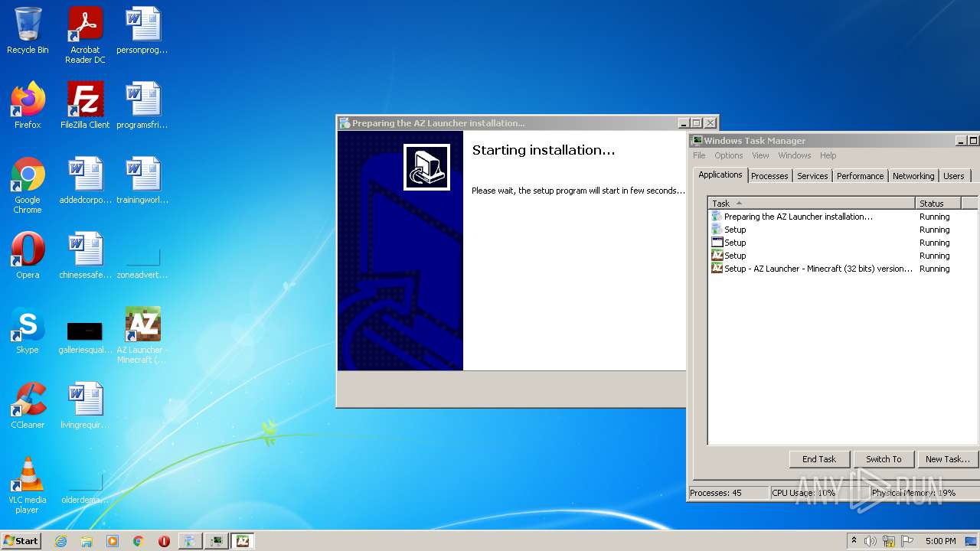The image size is (980, 551).
Task: Show hidden system tray icons
Action: (x=854, y=541)
